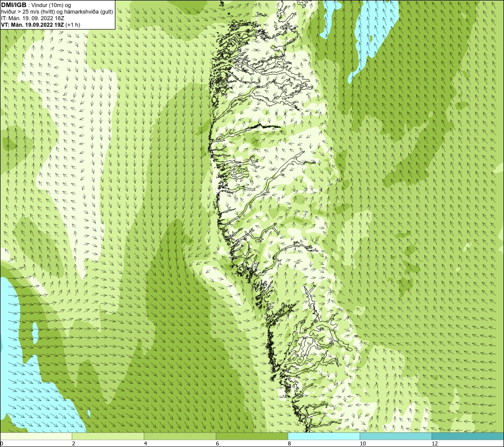Click the darkest teal above-12 color bar segment
Image resolution: width=504 pixels, height=447 pixels.
tap(468, 436)
